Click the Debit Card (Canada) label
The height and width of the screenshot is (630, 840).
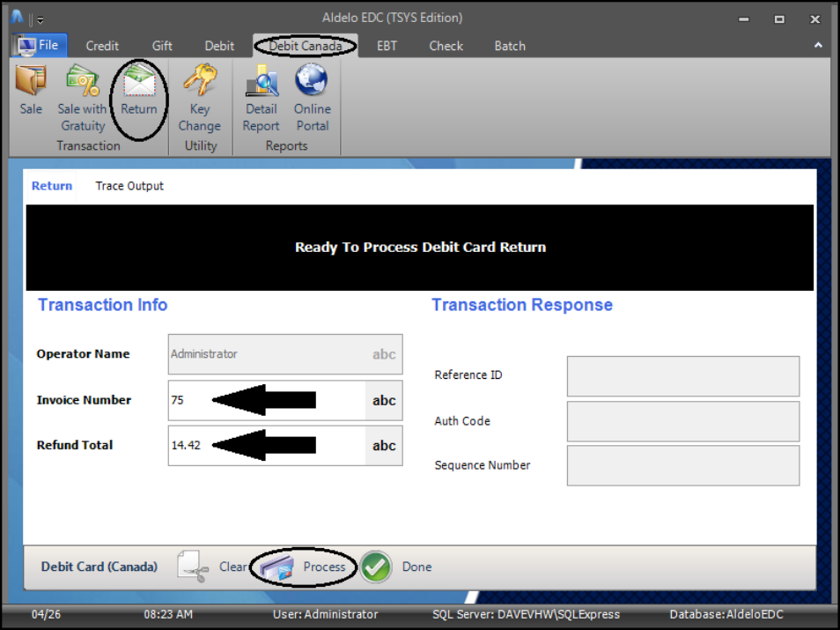point(99,567)
